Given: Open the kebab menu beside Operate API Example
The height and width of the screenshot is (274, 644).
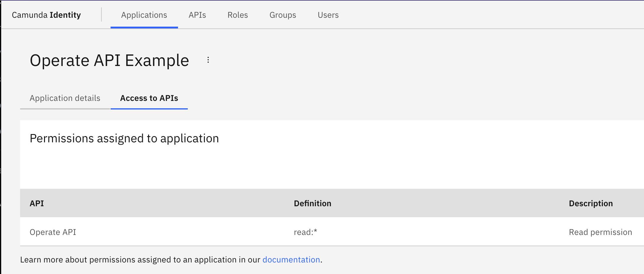Looking at the screenshot, I should [208, 60].
